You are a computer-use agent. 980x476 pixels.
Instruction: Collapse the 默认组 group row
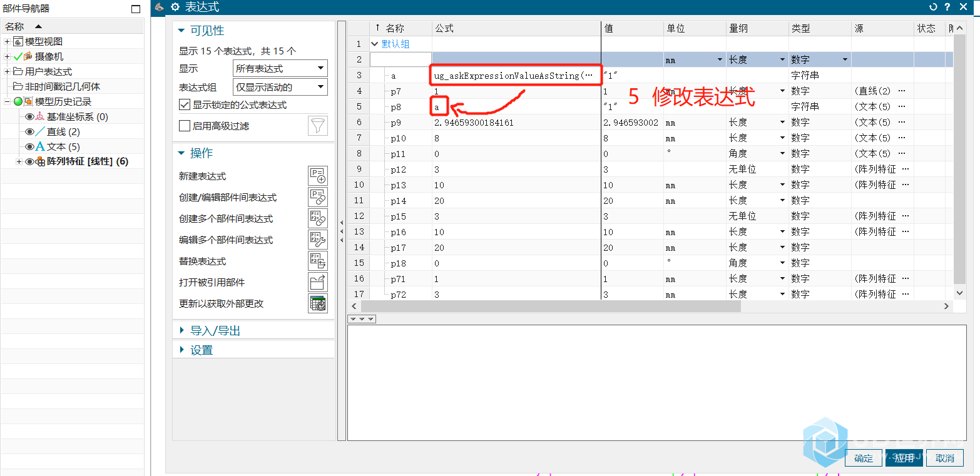click(375, 44)
